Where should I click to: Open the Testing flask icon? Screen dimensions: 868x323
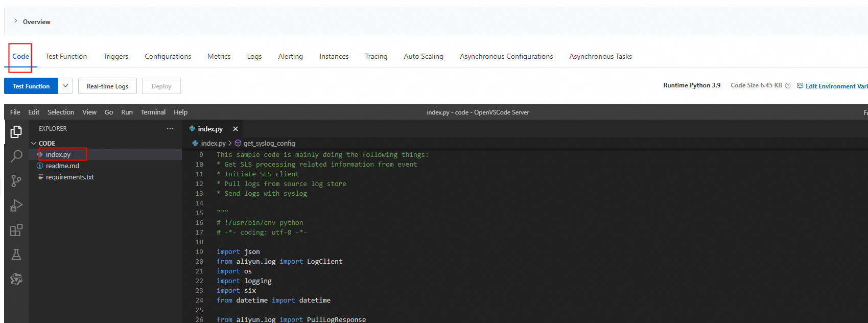click(x=16, y=255)
